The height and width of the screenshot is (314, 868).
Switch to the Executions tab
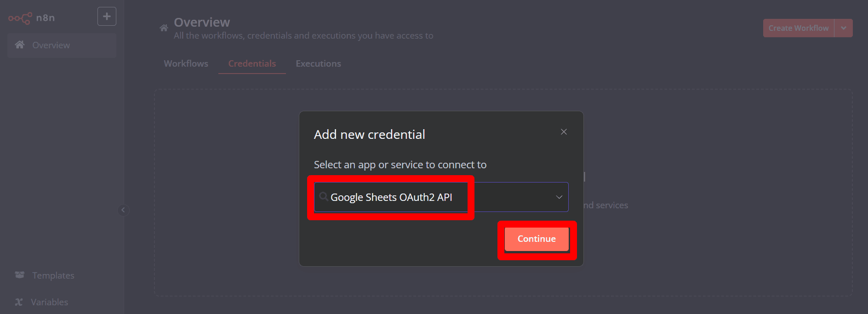click(318, 63)
